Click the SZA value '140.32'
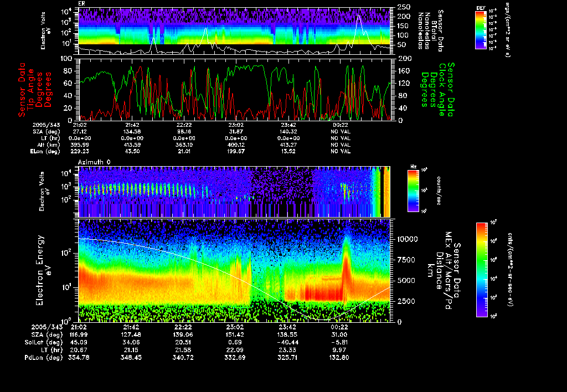The image size is (567, 392). 288,132
